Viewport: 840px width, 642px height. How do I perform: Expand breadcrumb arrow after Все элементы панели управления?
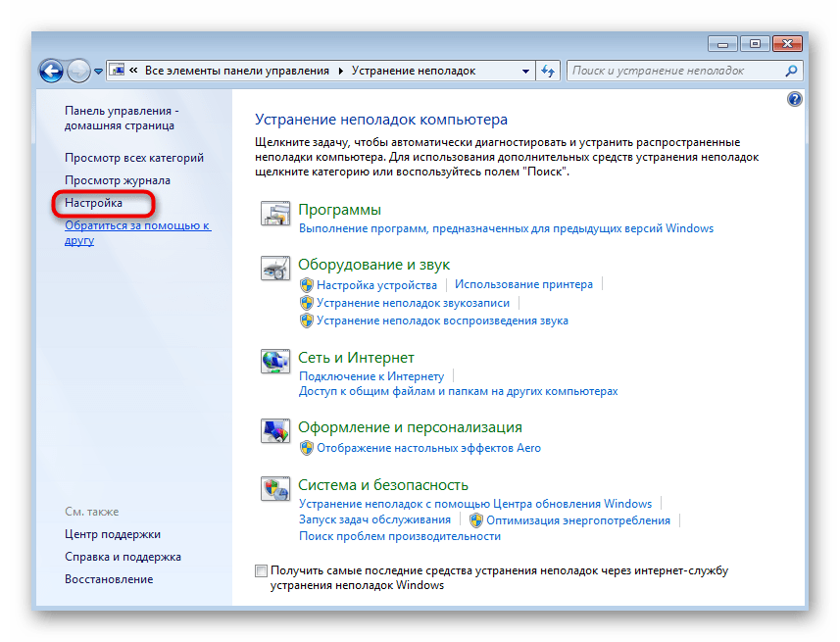(x=341, y=71)
